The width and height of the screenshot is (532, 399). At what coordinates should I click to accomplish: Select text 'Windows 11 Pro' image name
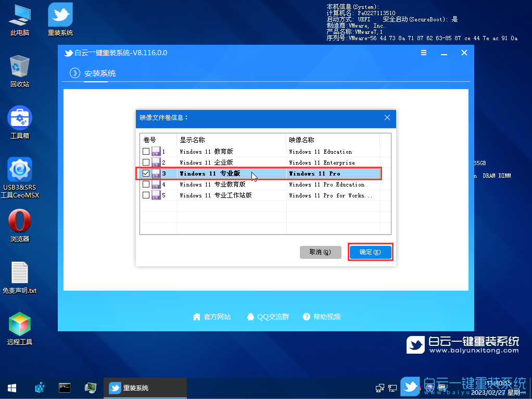(x=314, y=173)
